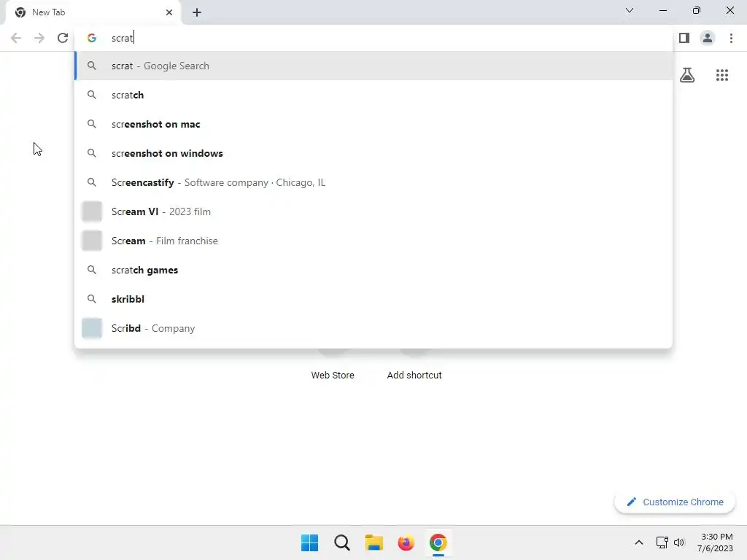The width and height of the screenshot is (747, 560).
Task: Select the New Tab tab
Action: [x=93, y=12]
